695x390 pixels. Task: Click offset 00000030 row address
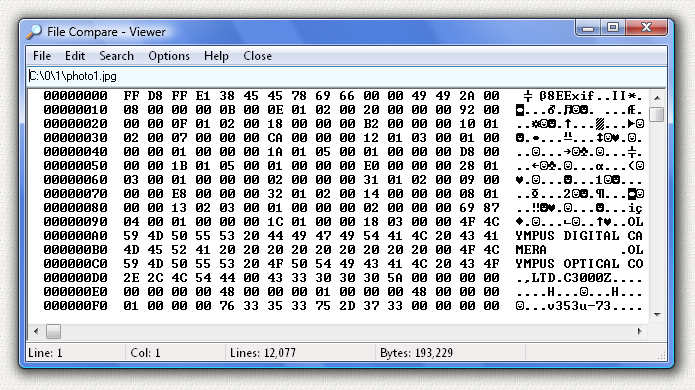coord(75,138)
